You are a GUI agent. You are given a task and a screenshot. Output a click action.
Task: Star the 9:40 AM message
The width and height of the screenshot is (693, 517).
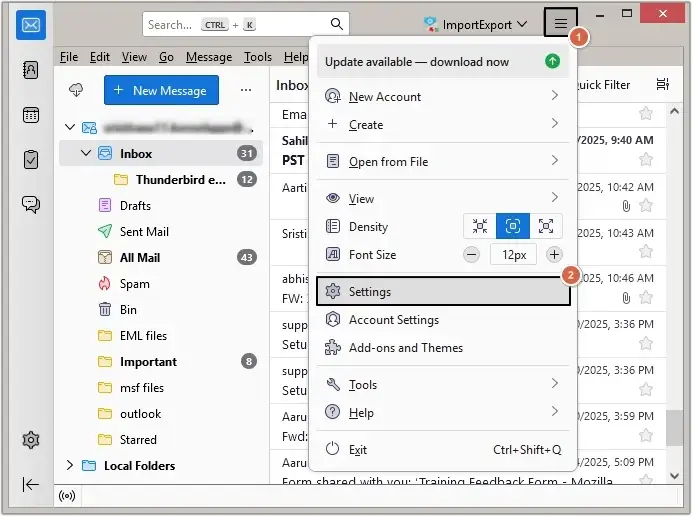pos(646,159)
